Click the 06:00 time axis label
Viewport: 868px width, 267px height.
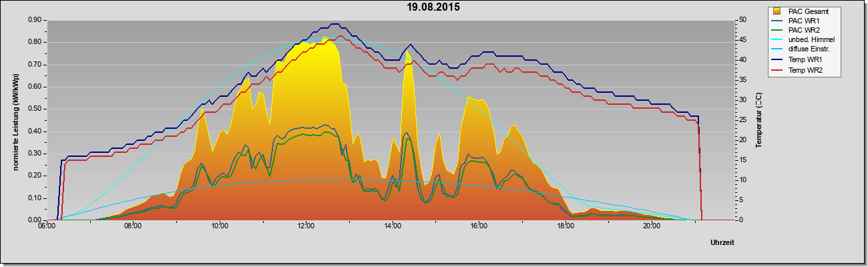click(46, 226)
